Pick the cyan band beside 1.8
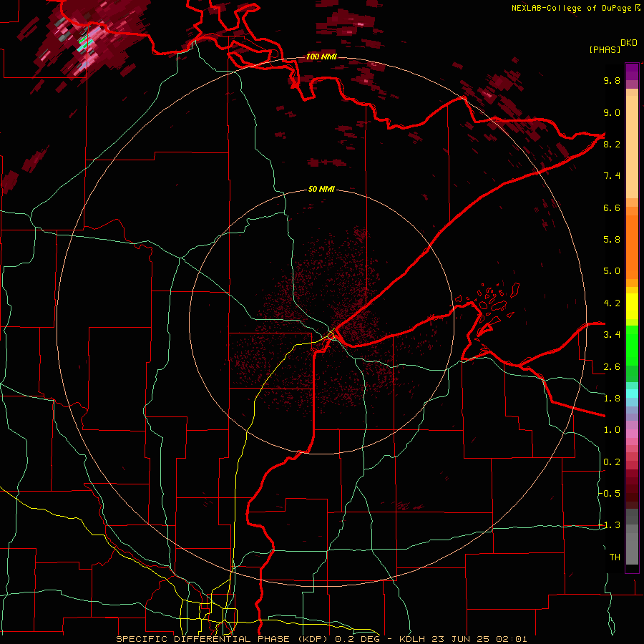644x644 pixels. 632,394
